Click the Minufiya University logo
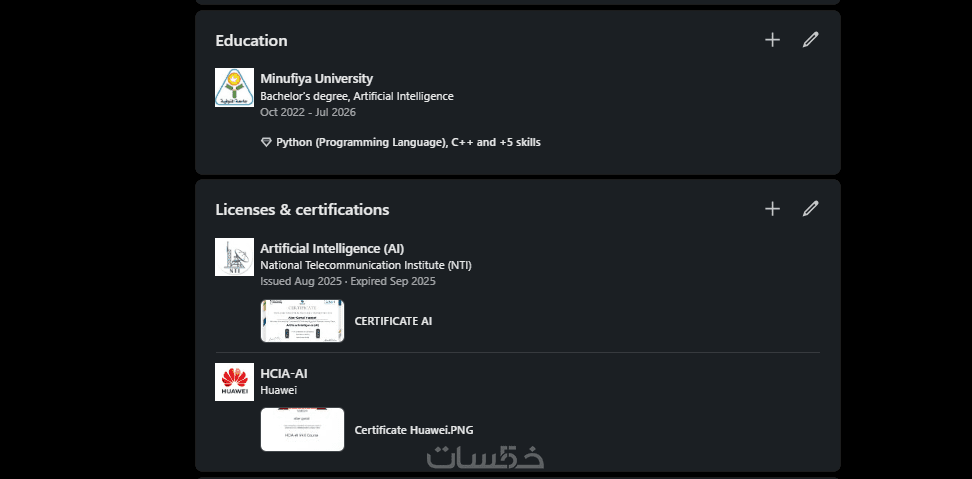Image resolution: width=972 pixels, height=479 pixels. [234, 88]
